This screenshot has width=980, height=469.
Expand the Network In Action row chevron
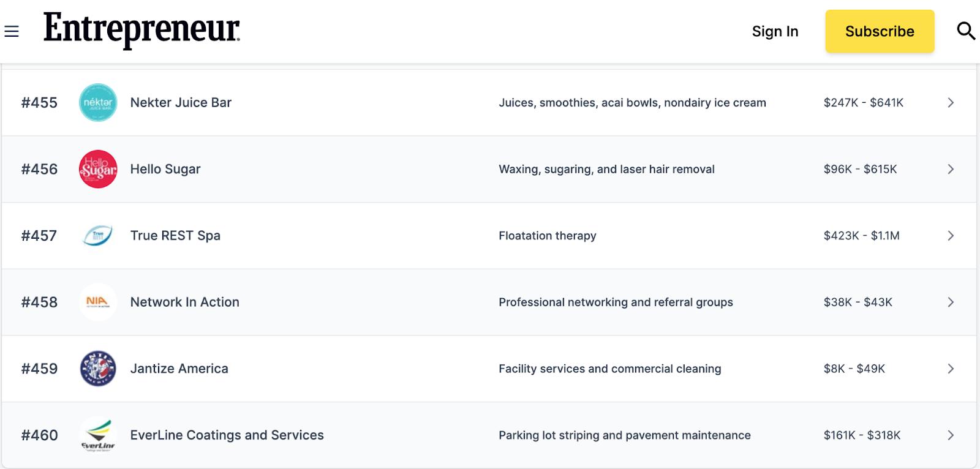point(951,302)
